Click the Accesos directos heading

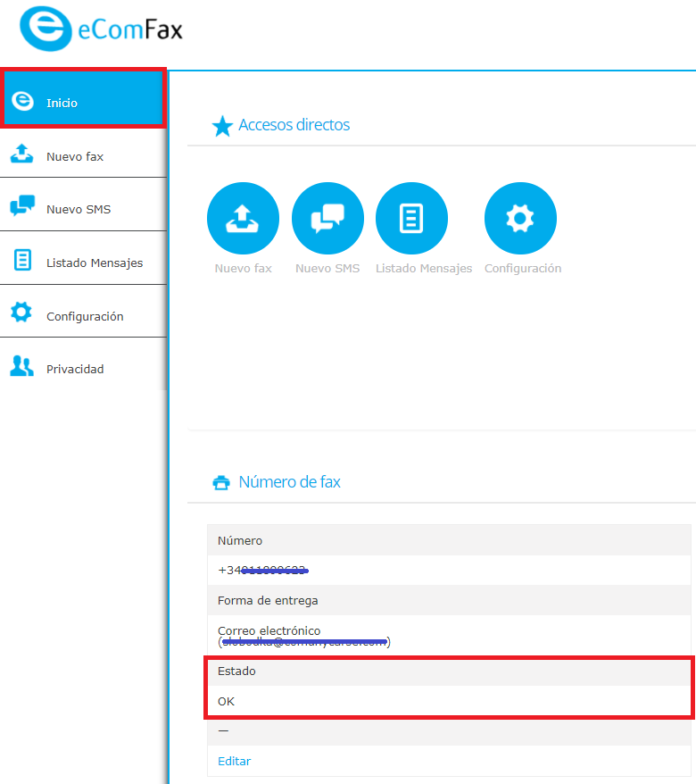(x=294, y=124)
